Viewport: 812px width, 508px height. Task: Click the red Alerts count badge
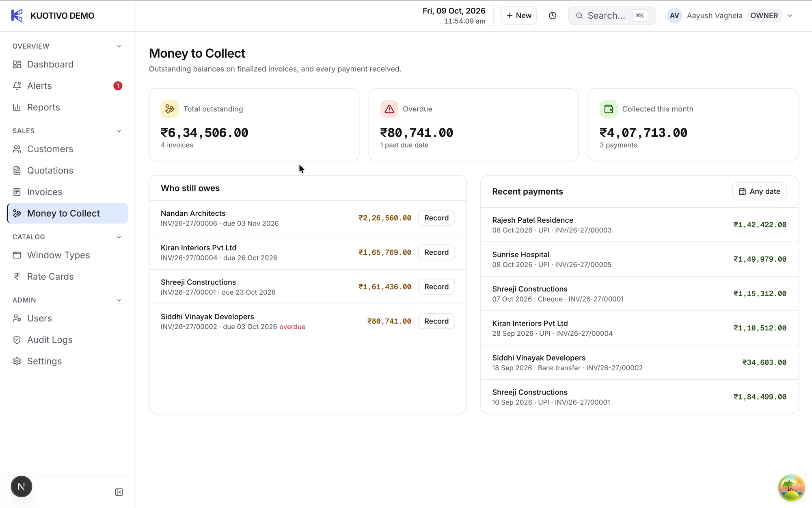tap(118, 86)
